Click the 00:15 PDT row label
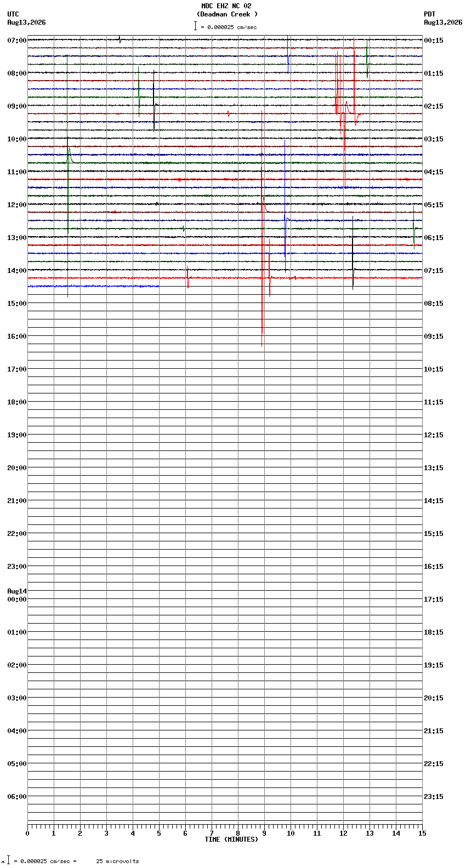The height and width of the screenshot is (868, 466). coord(434,41)
